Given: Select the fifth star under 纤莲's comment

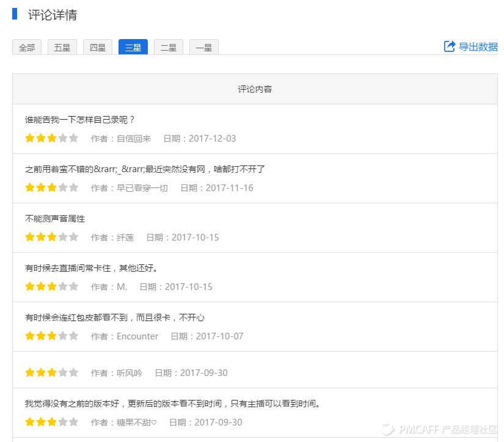Looking at the screenshot, I should (x=74, y=237).
